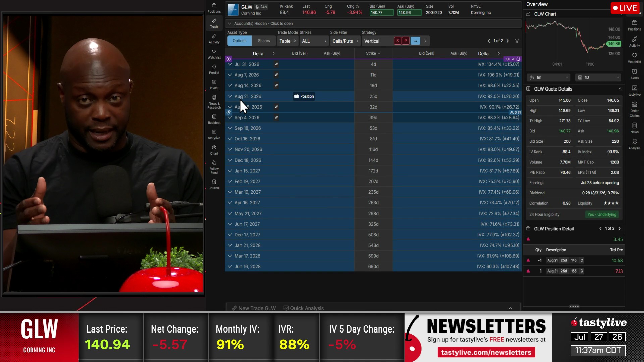Go to previous option chain page

coord(489,41)
